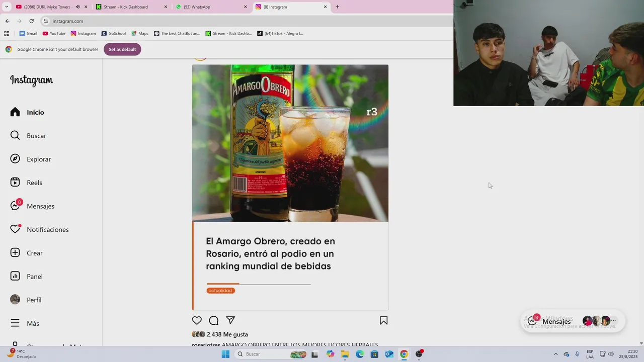Comment on the post via bubble icon

(214, 320)
